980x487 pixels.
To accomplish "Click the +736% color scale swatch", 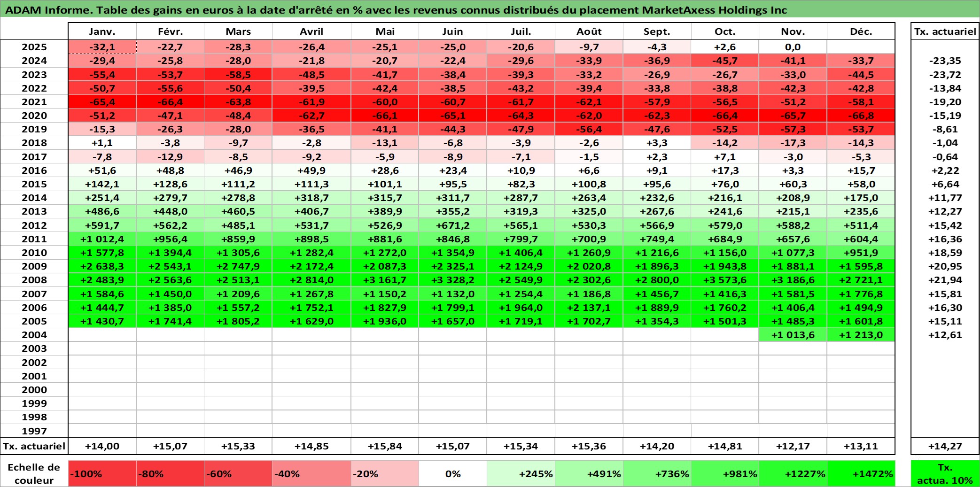I will tap(657, 473).
